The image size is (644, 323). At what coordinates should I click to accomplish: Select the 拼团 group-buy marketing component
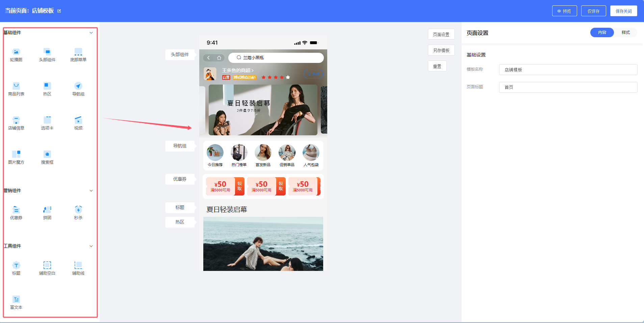point(47,210)
